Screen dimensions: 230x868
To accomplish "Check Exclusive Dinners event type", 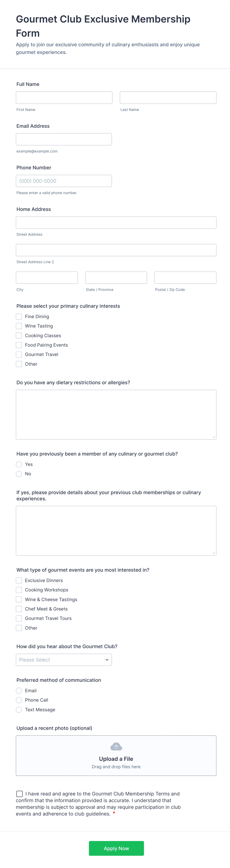I will coord(19,580).
